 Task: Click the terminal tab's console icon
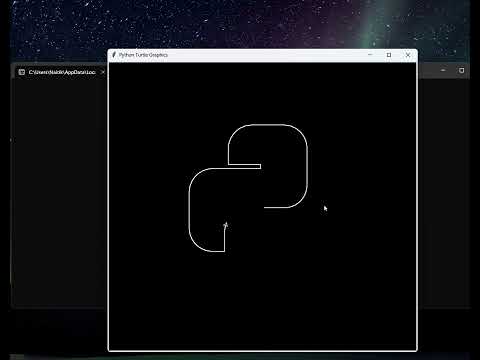coord(22,72)
